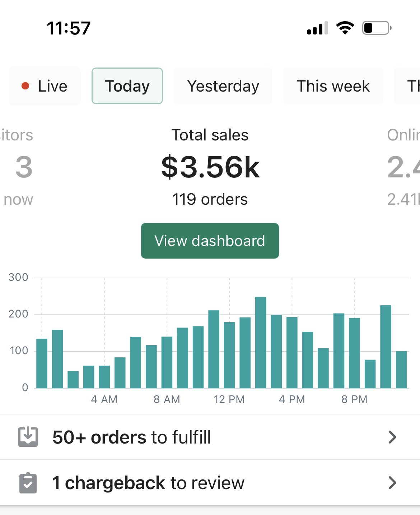The image size is (420, 515).
Task: Tap the 11:57 clock in status bar
Action: (69, 28)
